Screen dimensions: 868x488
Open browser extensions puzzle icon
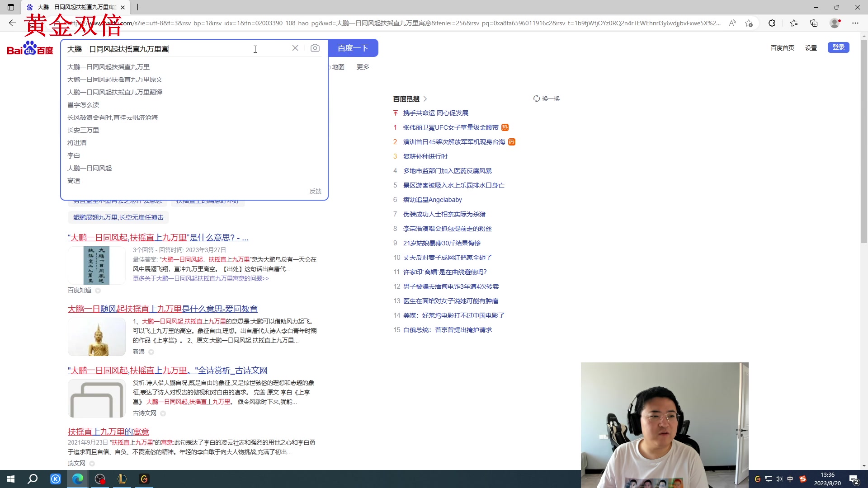point(772,23)
